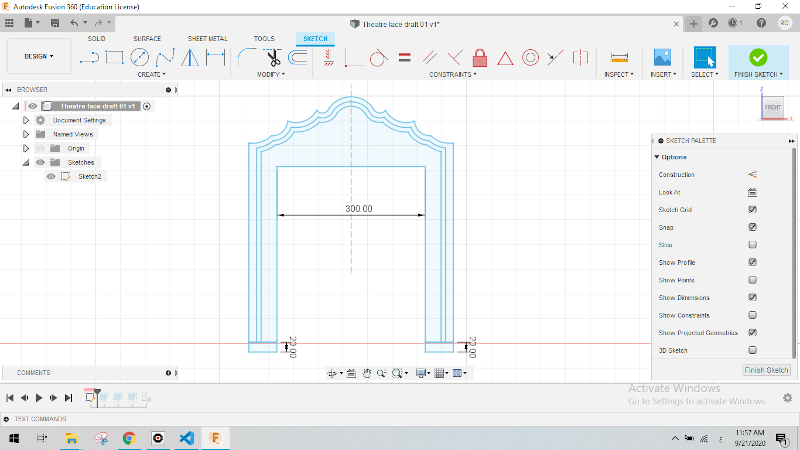Expand Named Views tree node

[x=26, y=134]
